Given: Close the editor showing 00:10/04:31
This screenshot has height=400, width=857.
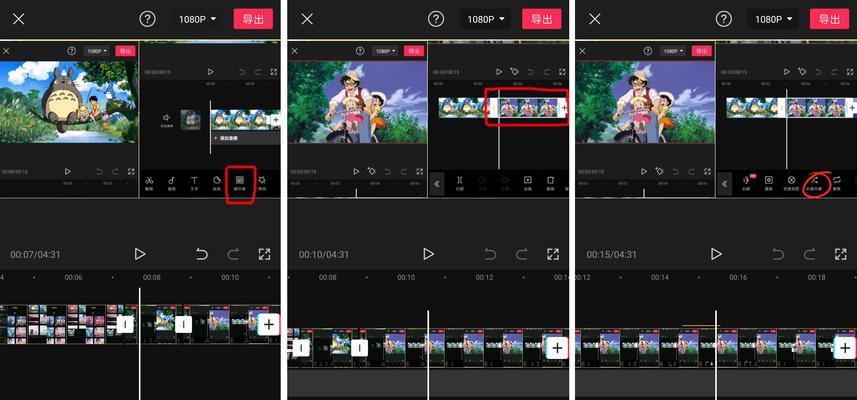Looking at the screenshot, I should click(x=307, y=19).
